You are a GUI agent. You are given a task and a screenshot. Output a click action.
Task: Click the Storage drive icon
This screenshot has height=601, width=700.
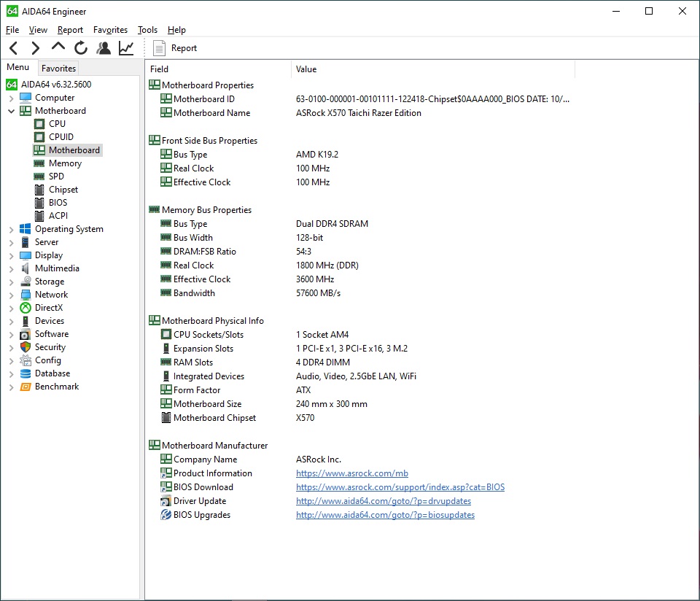click(x=26, y=282)
